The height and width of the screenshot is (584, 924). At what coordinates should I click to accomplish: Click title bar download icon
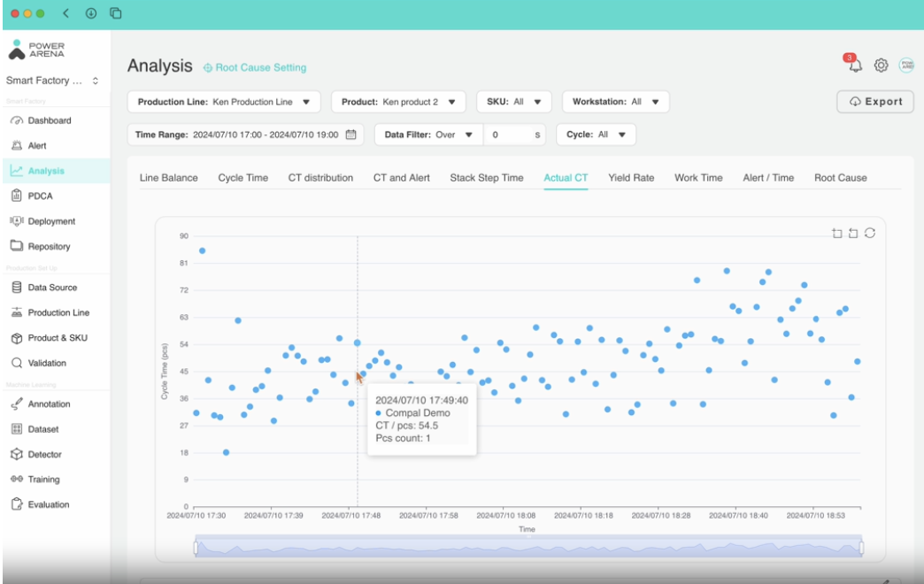(91, 13)
